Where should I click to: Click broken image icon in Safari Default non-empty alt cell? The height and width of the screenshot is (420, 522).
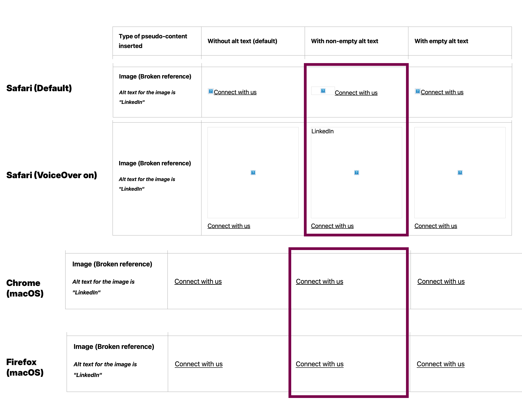point(323,91)
